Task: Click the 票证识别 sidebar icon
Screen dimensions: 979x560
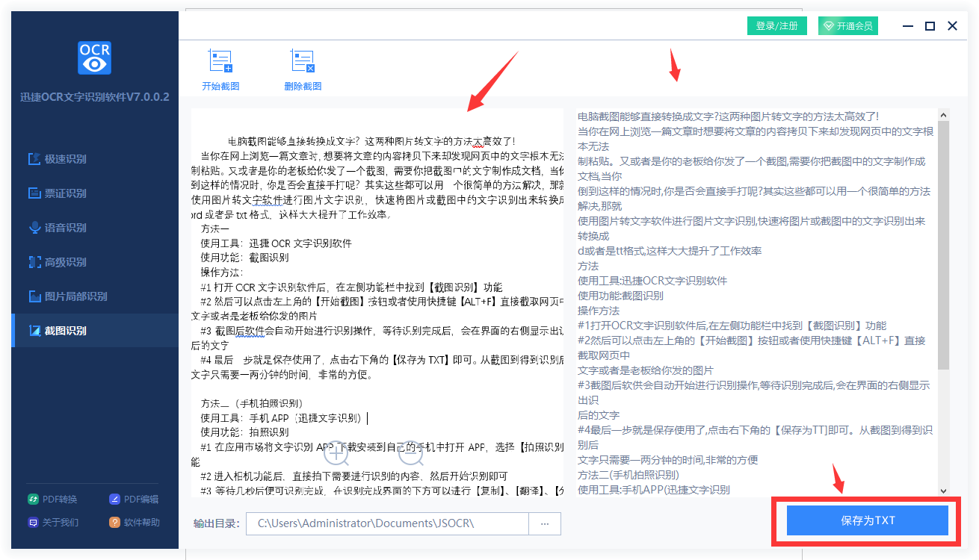Action: coord(34,193)
